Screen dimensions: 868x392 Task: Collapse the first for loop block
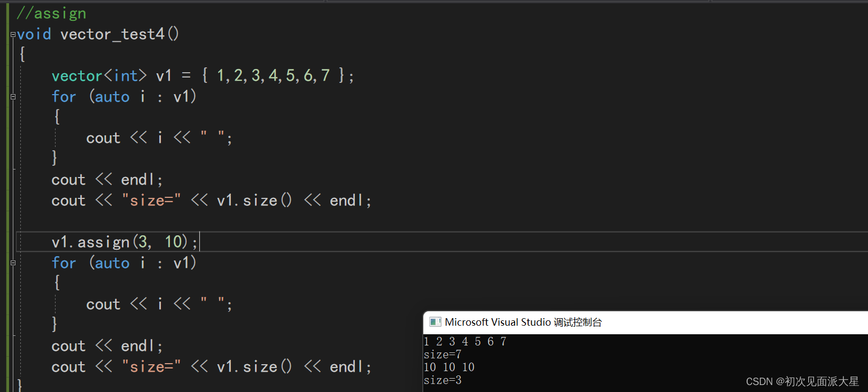coord(12,97)
